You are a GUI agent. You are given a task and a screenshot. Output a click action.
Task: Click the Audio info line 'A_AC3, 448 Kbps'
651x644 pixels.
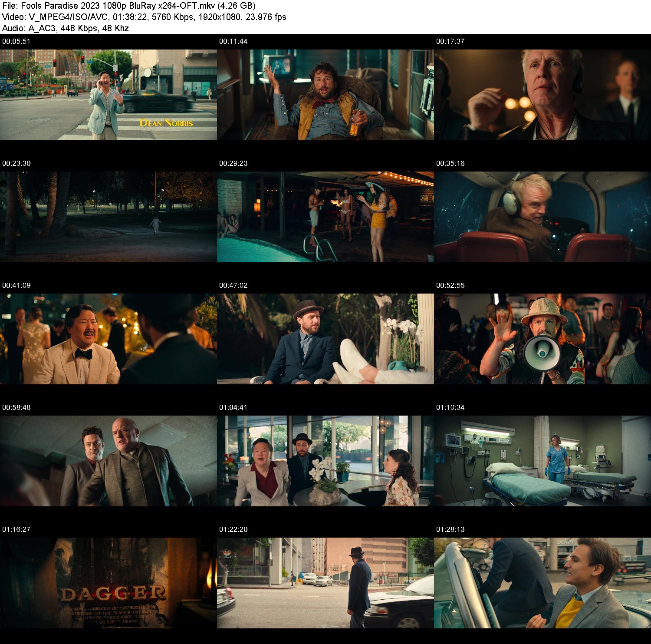click(66, 28)
